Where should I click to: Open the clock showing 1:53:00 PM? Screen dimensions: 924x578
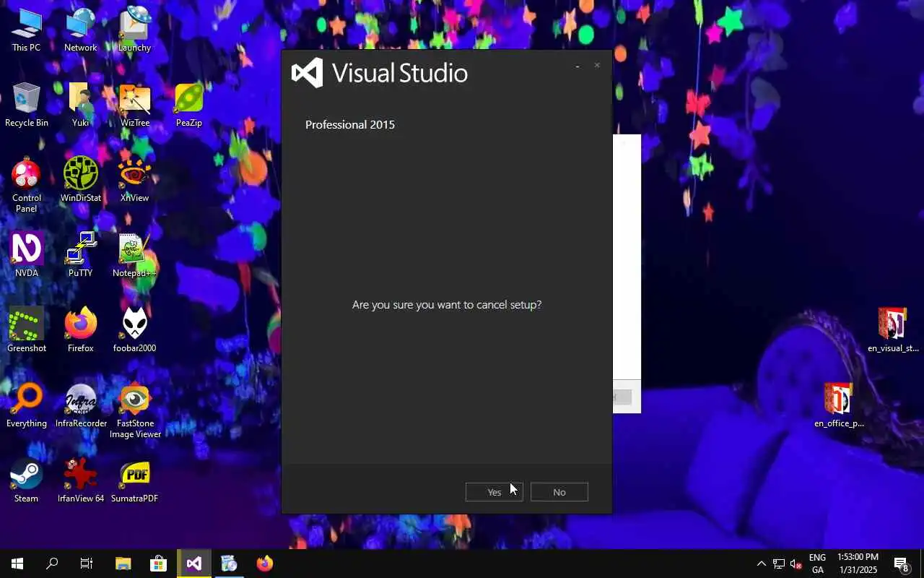coord(858,564)
